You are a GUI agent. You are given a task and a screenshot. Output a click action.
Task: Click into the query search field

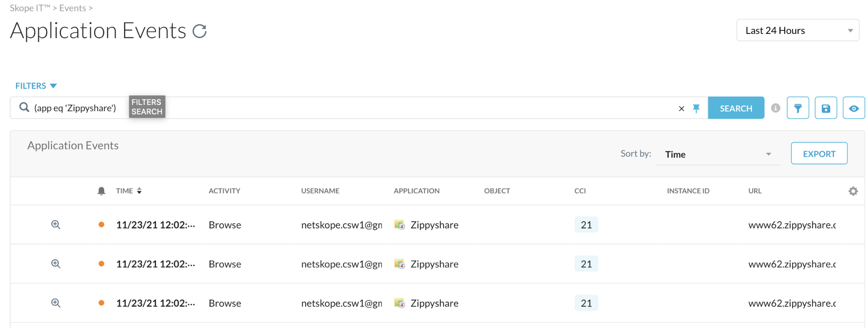coord(381,108)
